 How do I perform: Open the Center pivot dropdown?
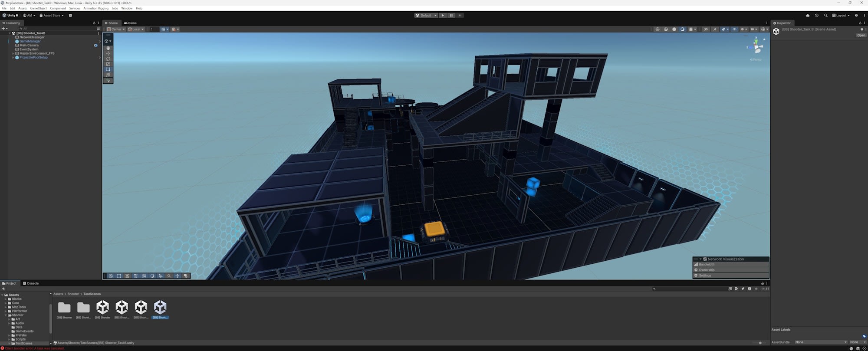coord(116,30)
